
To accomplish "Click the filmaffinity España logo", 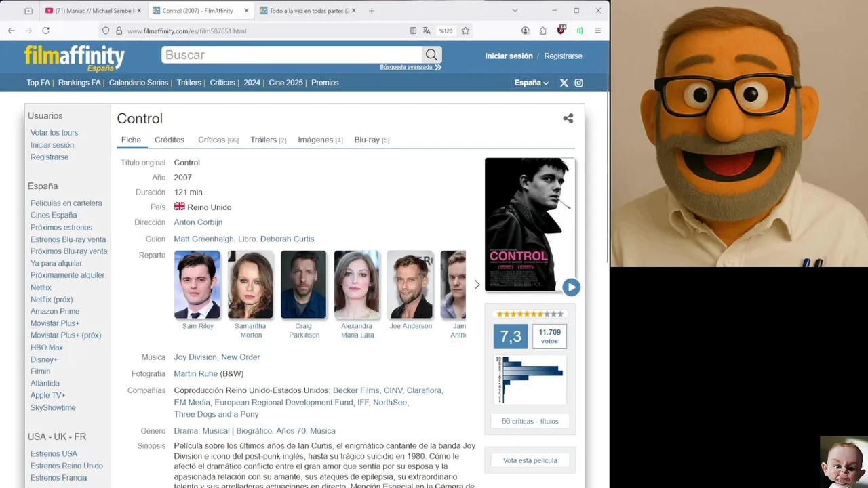I will coord(75,58).
